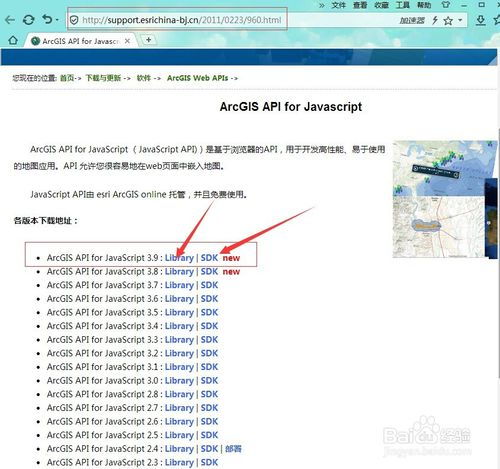Follow the ArcGIS Web APIs breadcrumb link
Screen dimensions: 500x469
197,78
